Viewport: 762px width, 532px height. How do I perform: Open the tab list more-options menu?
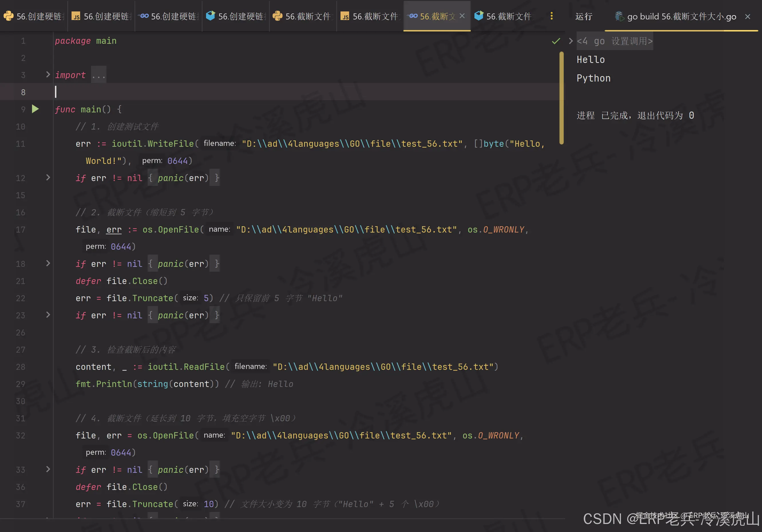(551, 16)
